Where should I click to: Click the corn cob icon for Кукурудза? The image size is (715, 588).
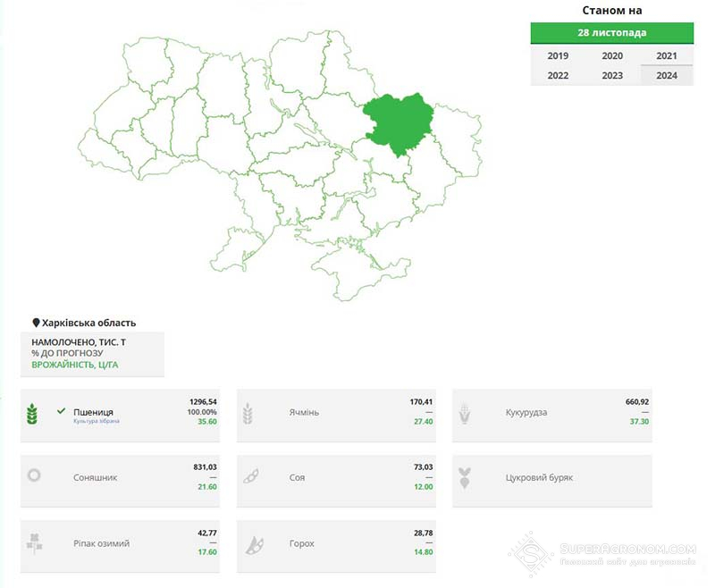tap(464, 414)
